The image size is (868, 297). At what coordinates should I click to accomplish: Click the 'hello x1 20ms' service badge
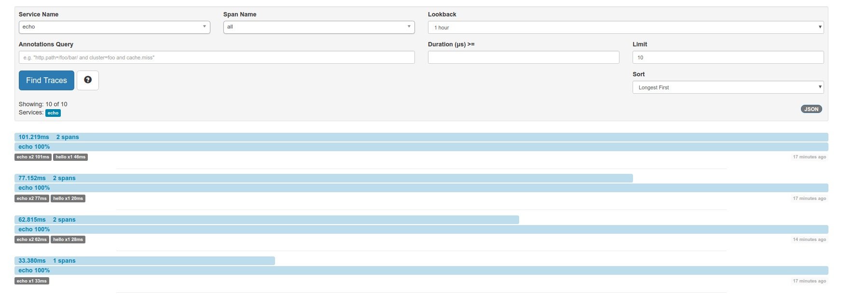pyautogui.click(x=68, y=198)
